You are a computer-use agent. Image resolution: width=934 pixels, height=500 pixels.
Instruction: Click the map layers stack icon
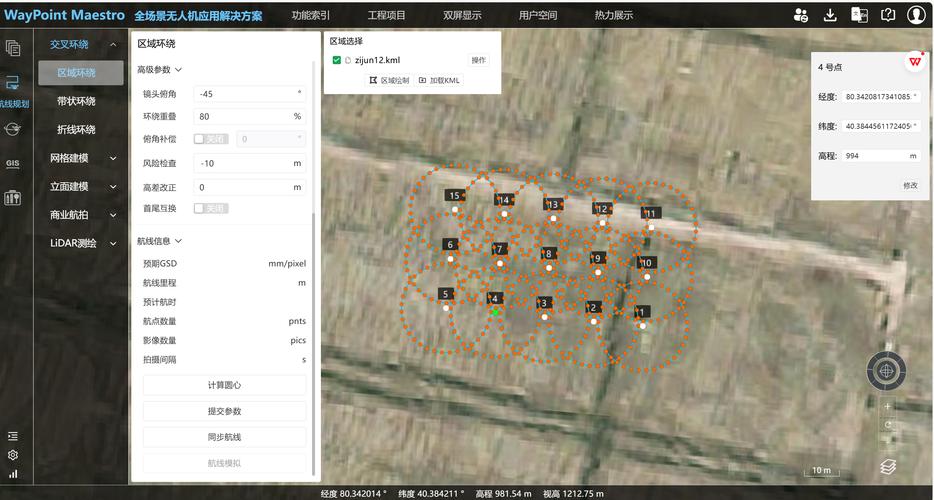click(x=887, y=467)
